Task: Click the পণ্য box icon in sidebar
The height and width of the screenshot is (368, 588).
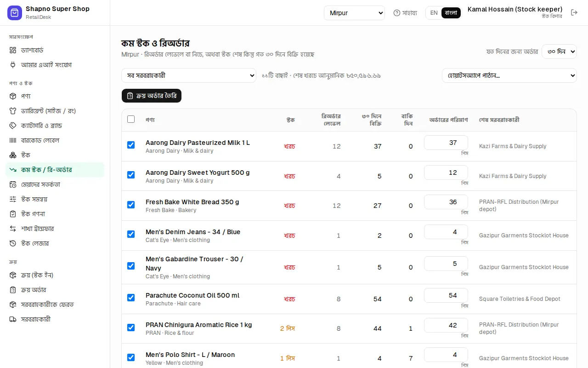Action: point(13,96)
